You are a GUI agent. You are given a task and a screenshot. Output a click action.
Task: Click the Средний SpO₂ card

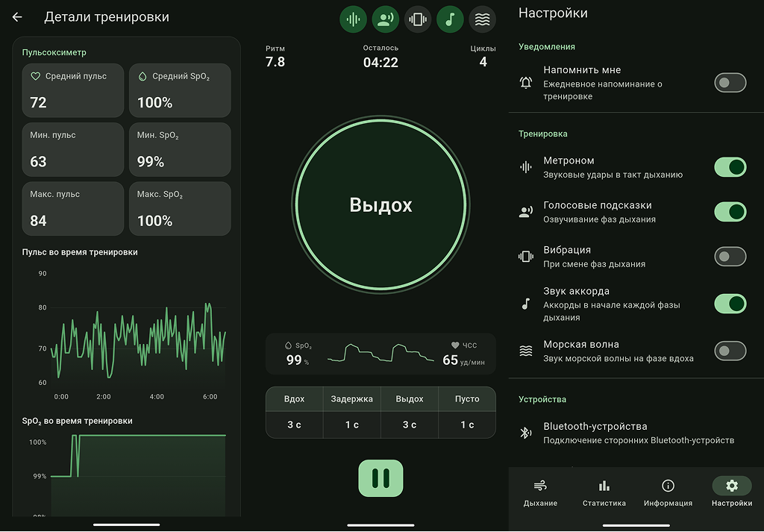(x=180, y=90)
